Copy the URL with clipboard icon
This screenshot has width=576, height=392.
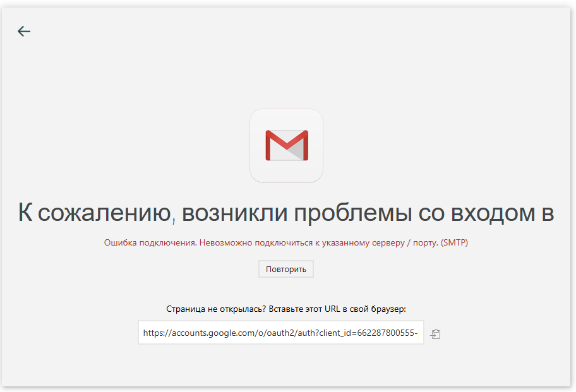(435, 334)
